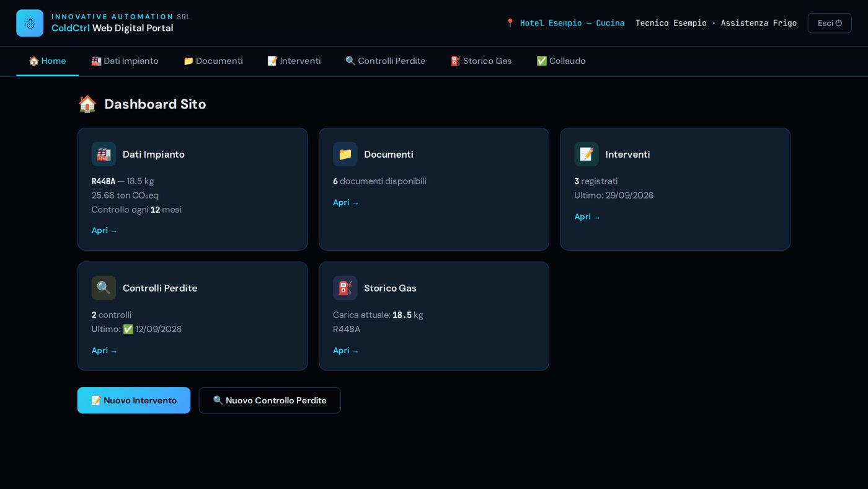Image resolution: width=868 pixels, height=489 pixels.
Task: Click the 'Carica attuale: 18.5 kg' text
Action: coord(378,315)
